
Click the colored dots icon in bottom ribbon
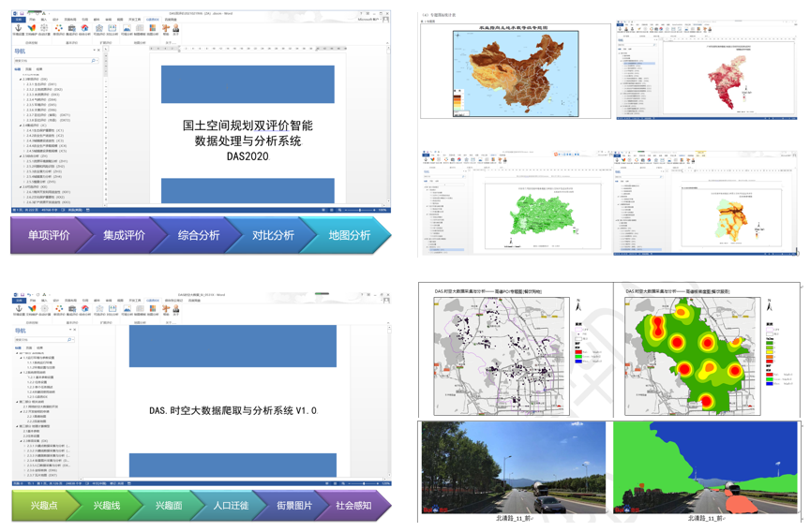tap(58, 309)
